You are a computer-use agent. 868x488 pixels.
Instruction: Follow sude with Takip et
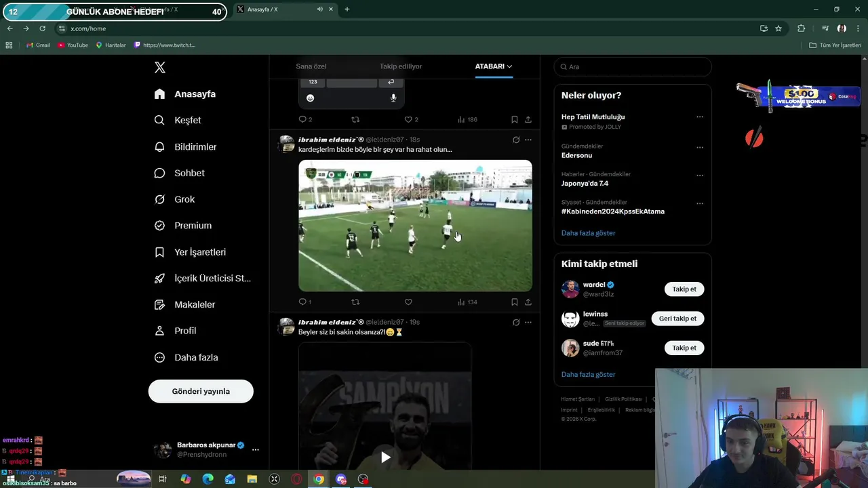point(684,348)
